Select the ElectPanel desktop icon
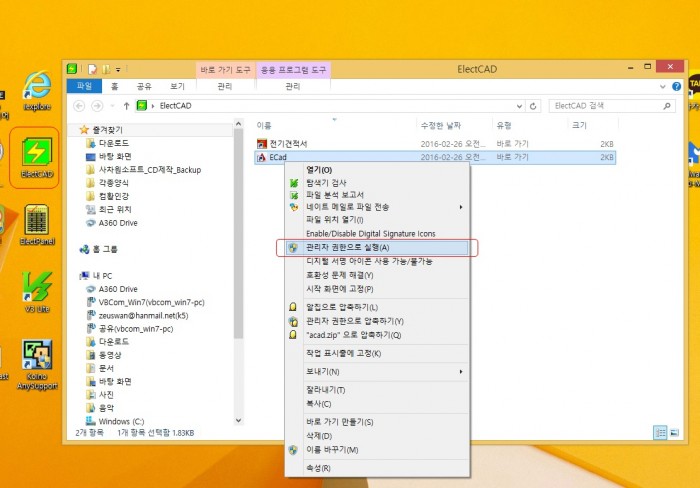Screen dimensions: 700x488 (37, 225)
